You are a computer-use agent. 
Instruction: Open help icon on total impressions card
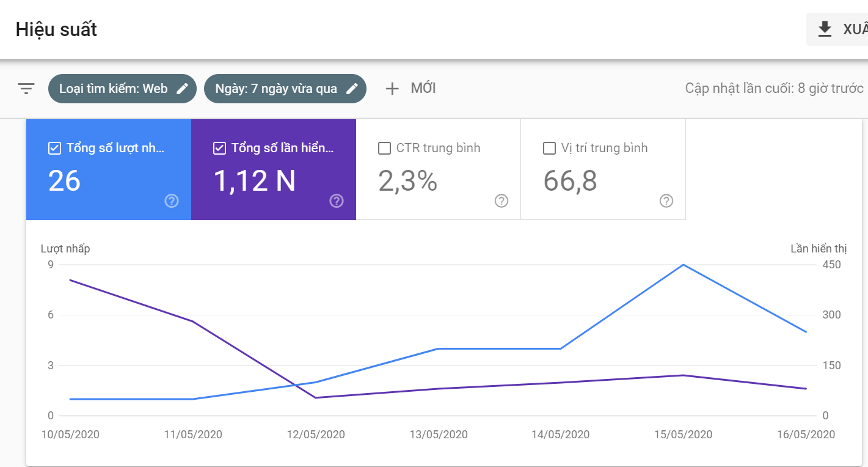click(x=337, y=201)
